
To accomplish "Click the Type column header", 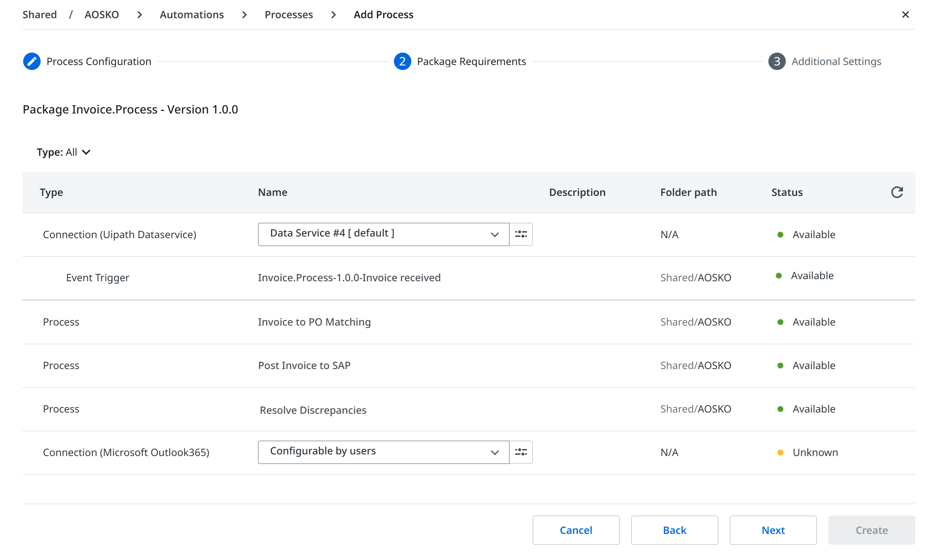I will tap(51, 192).
